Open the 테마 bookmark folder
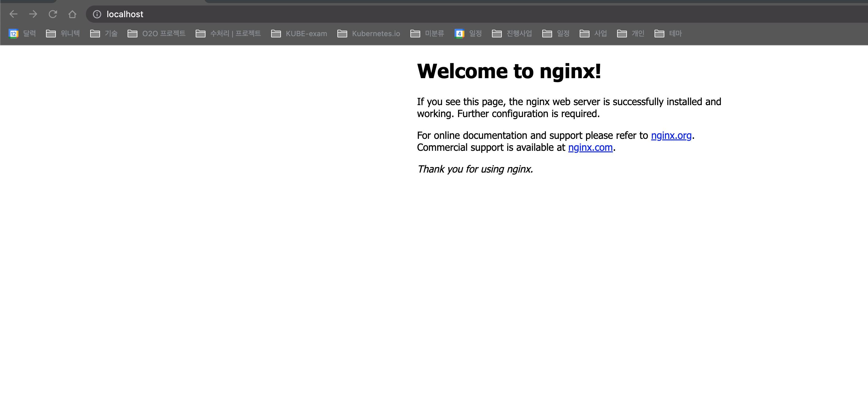868x415 pixels. click(668, 33)
